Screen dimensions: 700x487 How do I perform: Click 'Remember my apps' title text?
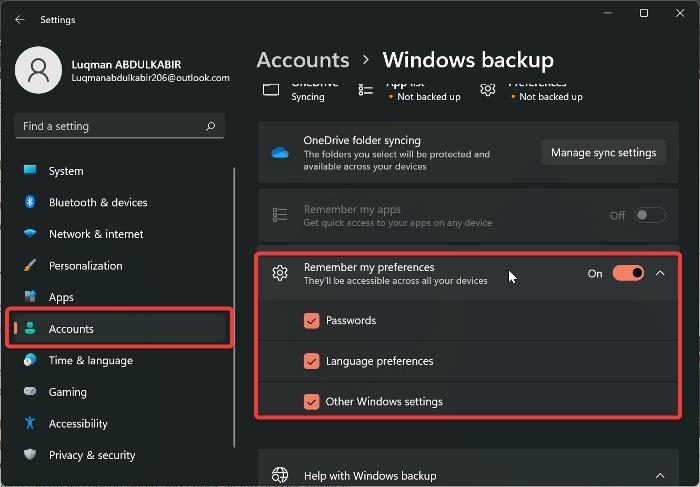352,209
